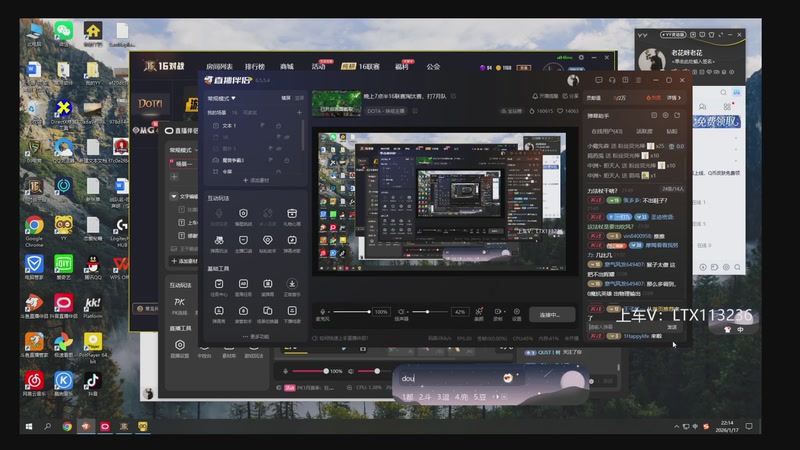Click 开播提醒 link
This screenshot has width=800, height=450.
tap(545, 96)
